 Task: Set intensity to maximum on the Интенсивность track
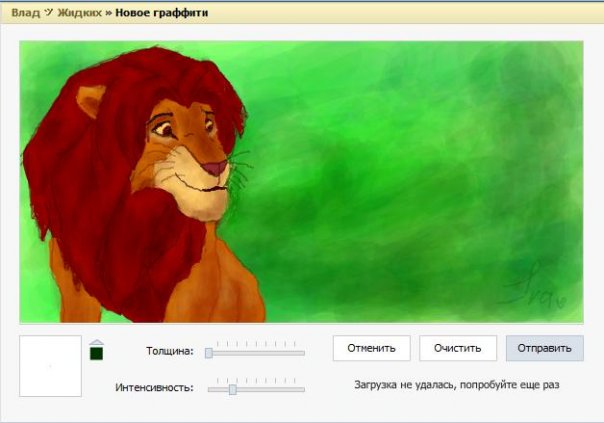pyautogui.click(x=303, y=389)
